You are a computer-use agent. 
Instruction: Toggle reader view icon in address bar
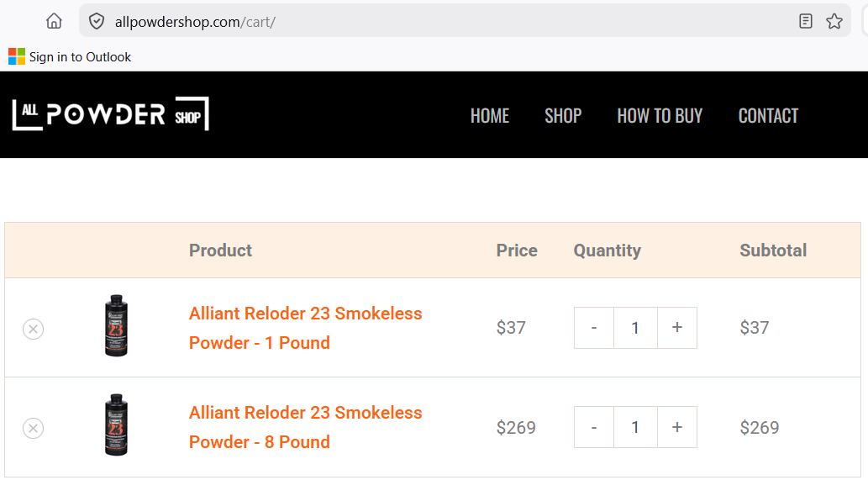[x=806, y=21]
